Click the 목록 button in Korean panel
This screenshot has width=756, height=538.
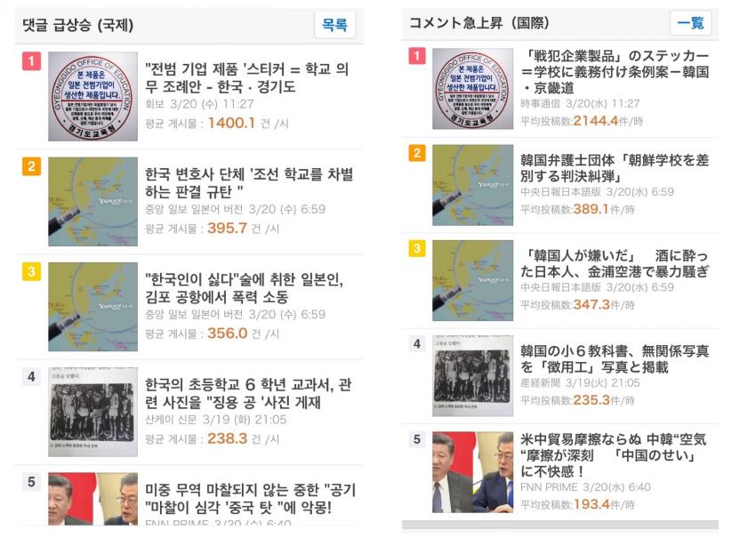tap(334, 24)
